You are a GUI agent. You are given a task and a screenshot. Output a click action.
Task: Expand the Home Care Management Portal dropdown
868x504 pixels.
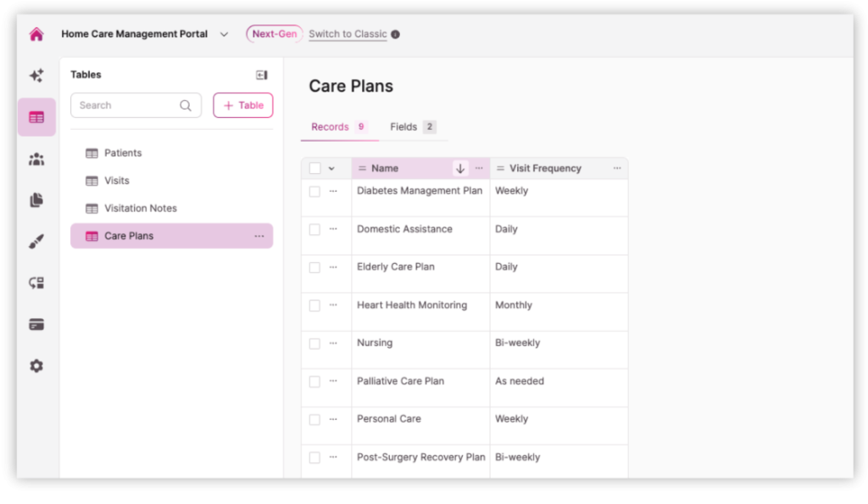click(224, 34)
